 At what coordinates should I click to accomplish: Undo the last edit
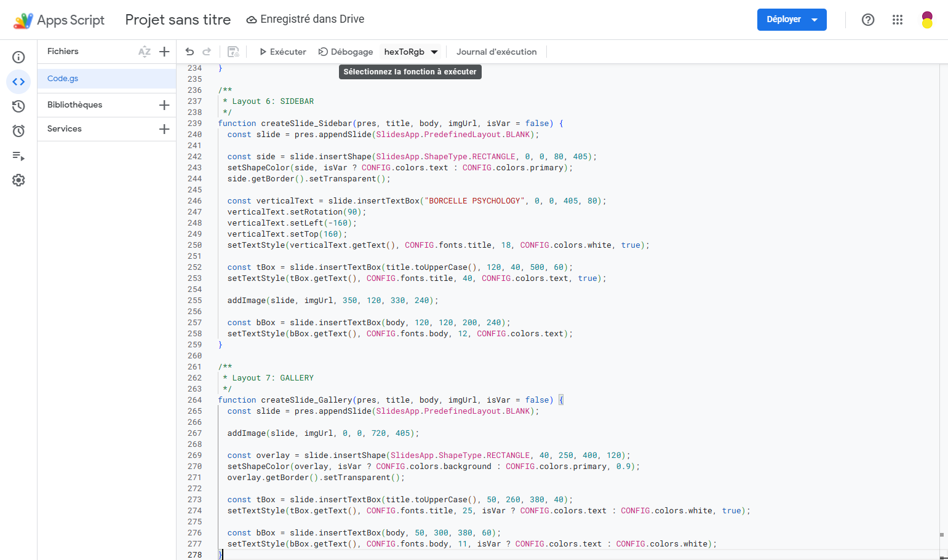tap(189, 52)
